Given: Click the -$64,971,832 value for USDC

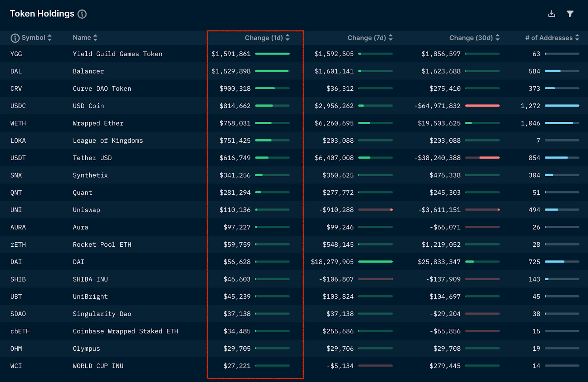Looking at the screenshot, I should [x=437, y=106].
